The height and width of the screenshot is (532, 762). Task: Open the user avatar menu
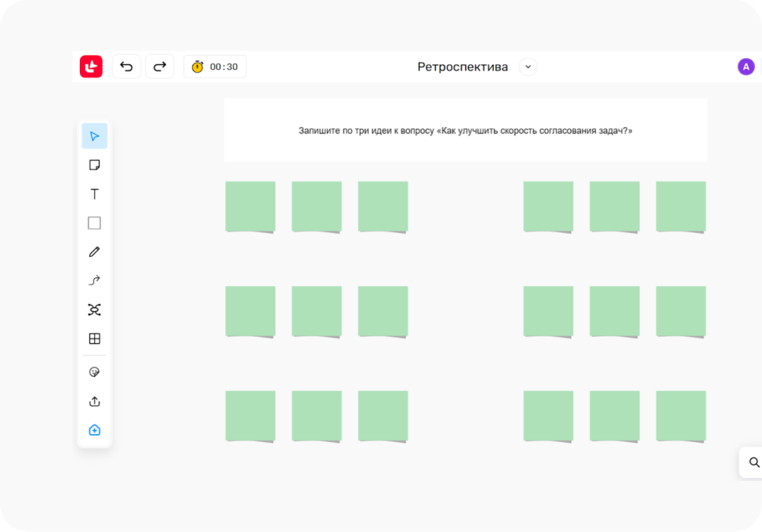[x=746, y=67]
